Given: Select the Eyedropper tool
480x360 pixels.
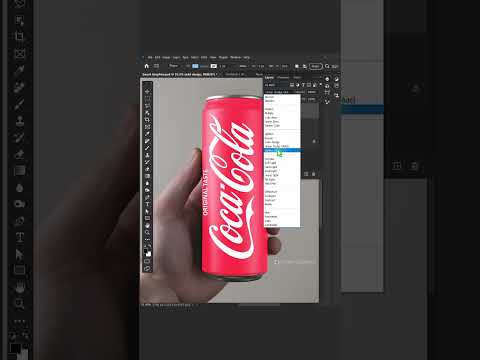Looking at the screenshot, I should (x=147, y=134).
